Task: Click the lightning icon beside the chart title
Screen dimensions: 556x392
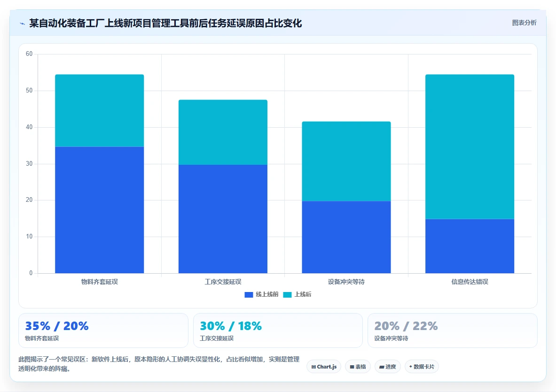Action: [x=23, y=24]
